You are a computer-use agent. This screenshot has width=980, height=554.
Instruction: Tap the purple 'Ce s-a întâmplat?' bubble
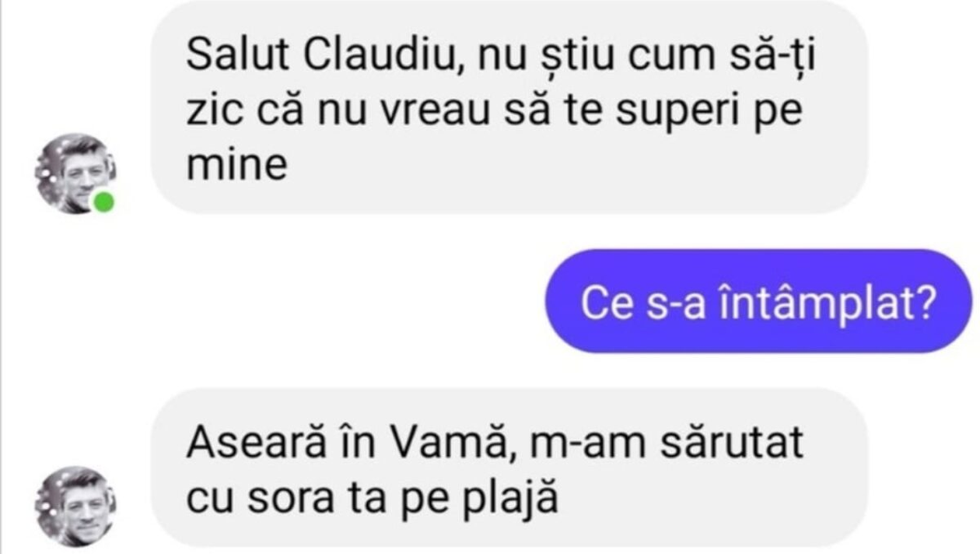(x=758, y=301)
